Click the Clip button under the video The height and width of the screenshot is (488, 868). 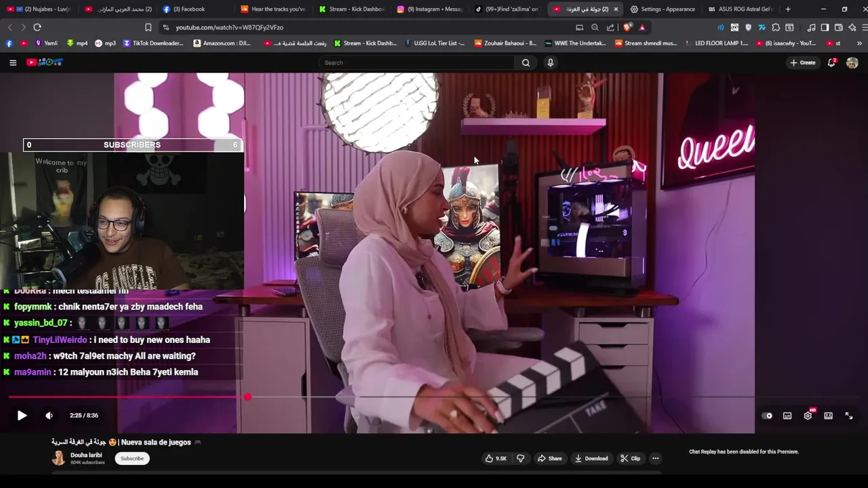click(x=630, y=458)
